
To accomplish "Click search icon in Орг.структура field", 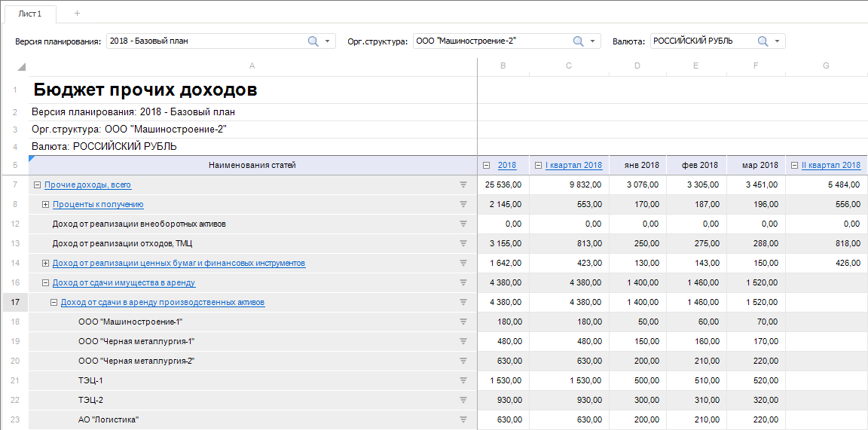I will (x=579, y=41).
